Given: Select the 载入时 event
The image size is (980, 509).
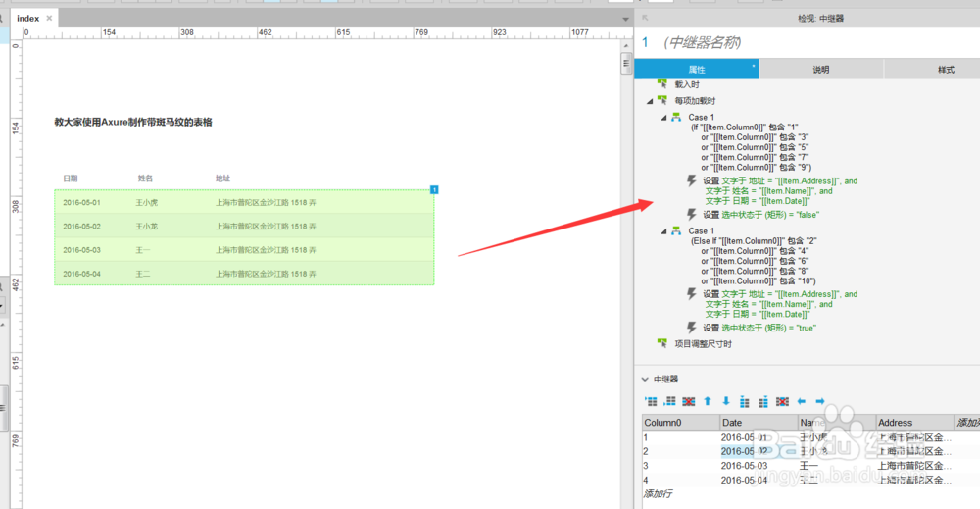Looking at the screenshot, I should point(687,84).
